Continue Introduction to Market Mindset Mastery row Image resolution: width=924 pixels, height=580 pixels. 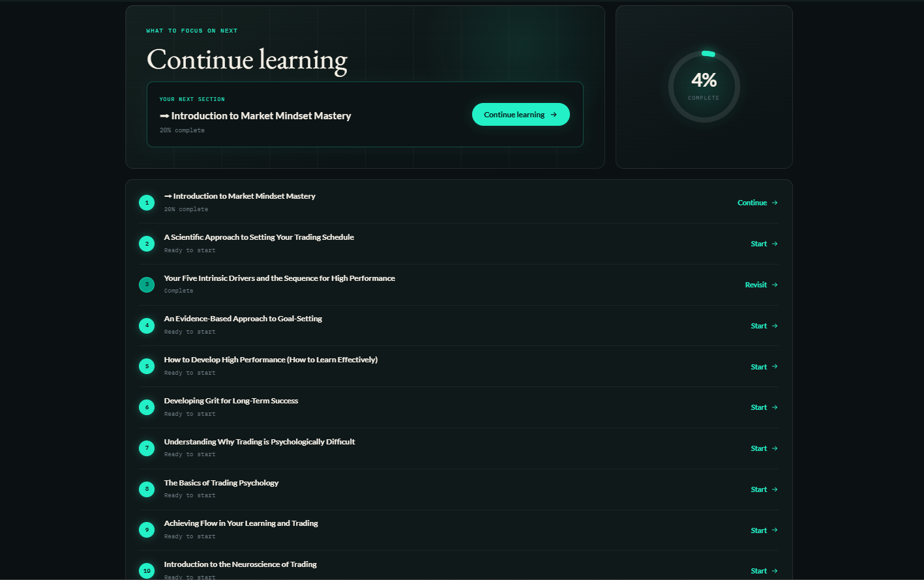point(758,203)
